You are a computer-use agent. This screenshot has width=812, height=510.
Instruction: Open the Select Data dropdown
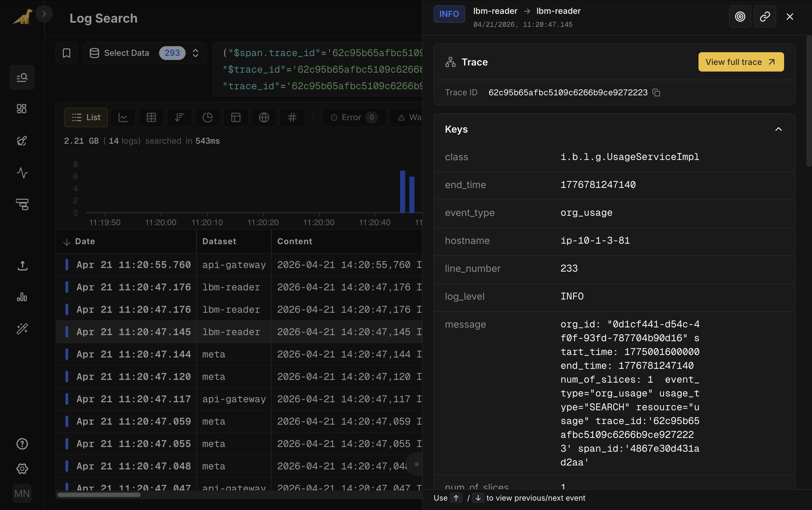(x=145, y=53)
